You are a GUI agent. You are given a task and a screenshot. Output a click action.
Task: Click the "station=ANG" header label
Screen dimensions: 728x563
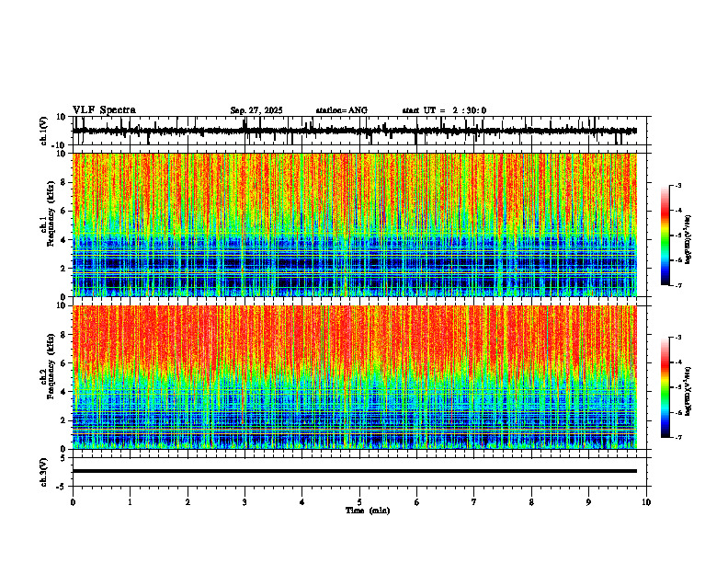[x=342, y=110]
